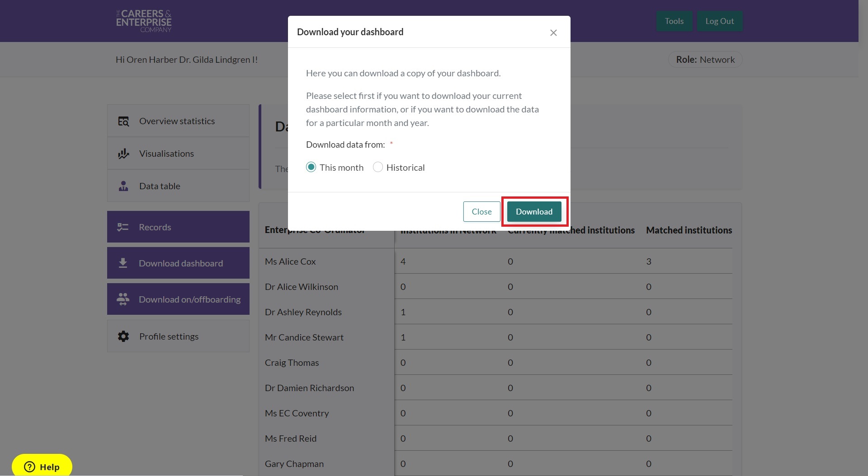Click the Download dashboard arrow icon
Viewport: 868px width, 476px height.
123,263
